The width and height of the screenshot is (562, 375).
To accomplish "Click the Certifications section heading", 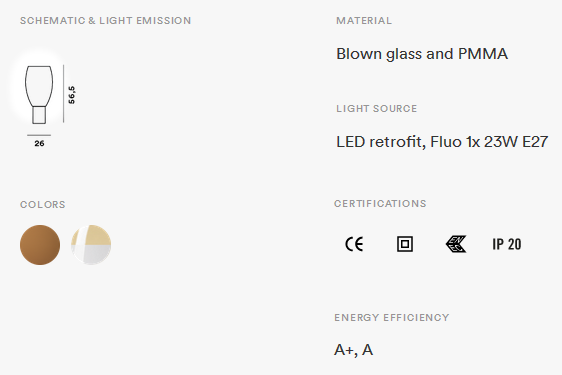I will tap(380, 204).
